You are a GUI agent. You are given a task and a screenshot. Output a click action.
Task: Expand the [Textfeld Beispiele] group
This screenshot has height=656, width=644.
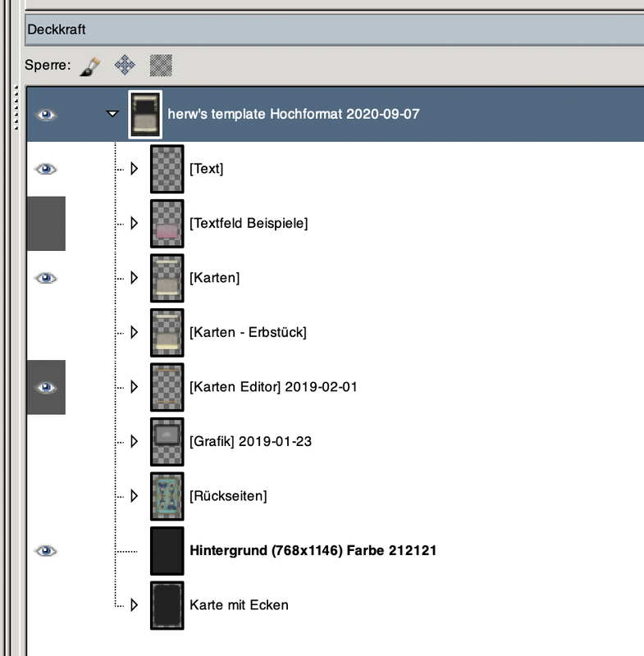pos(134,223)
